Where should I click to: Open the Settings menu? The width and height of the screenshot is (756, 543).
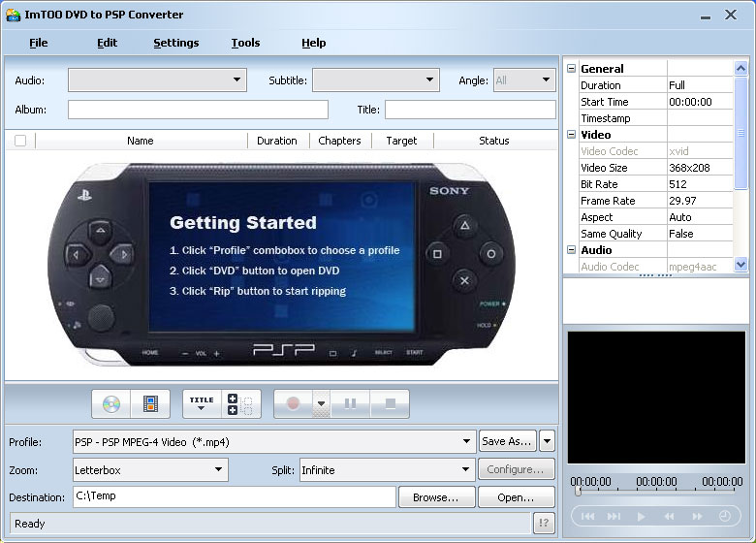[x=175, y=43]
